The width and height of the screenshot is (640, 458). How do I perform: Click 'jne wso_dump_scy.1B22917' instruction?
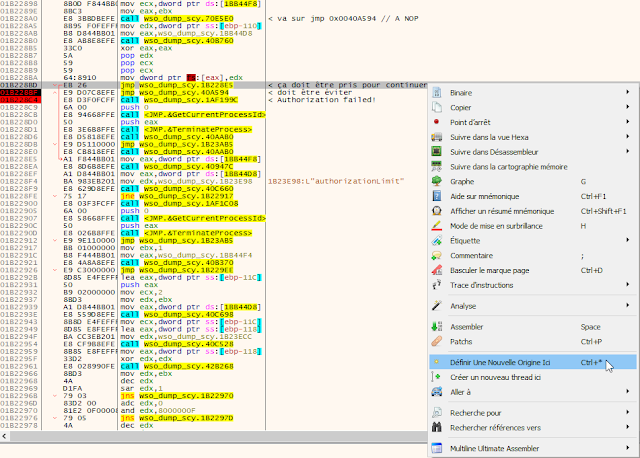point(179,196)
